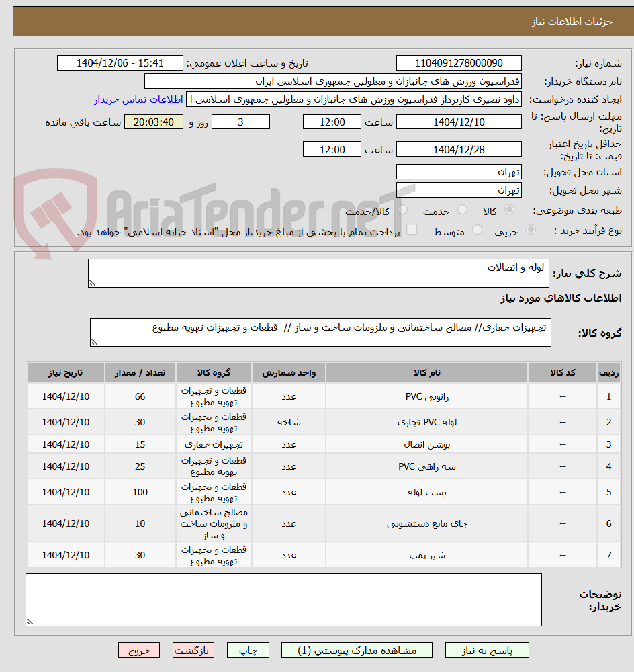Click the شاخه unit cell
634x672 pixels.
(x=289, y=422)
